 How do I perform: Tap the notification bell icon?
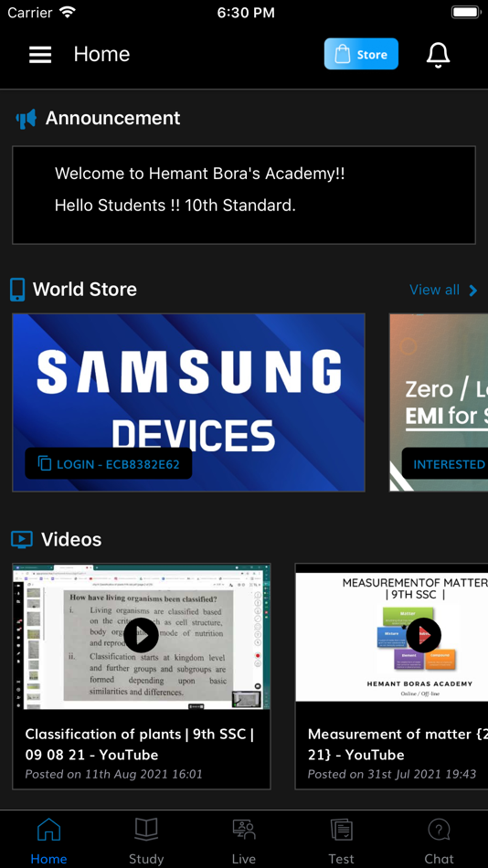coord(438,54)
